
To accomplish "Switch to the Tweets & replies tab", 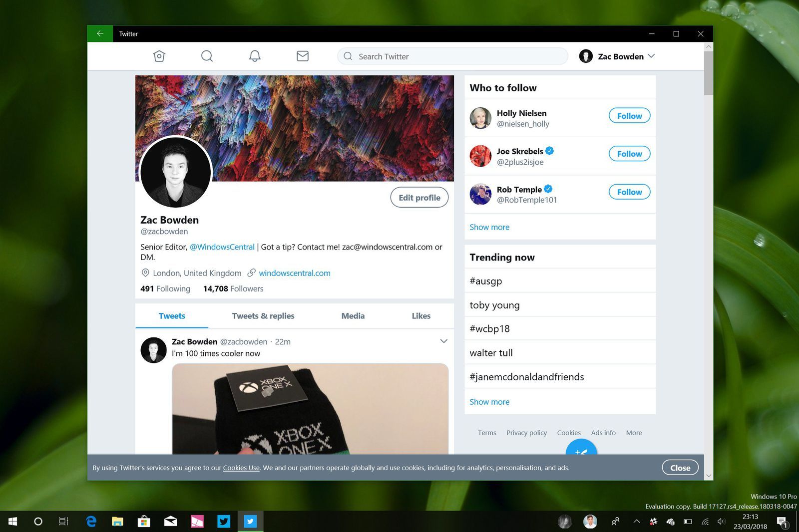I will (263, 316).
